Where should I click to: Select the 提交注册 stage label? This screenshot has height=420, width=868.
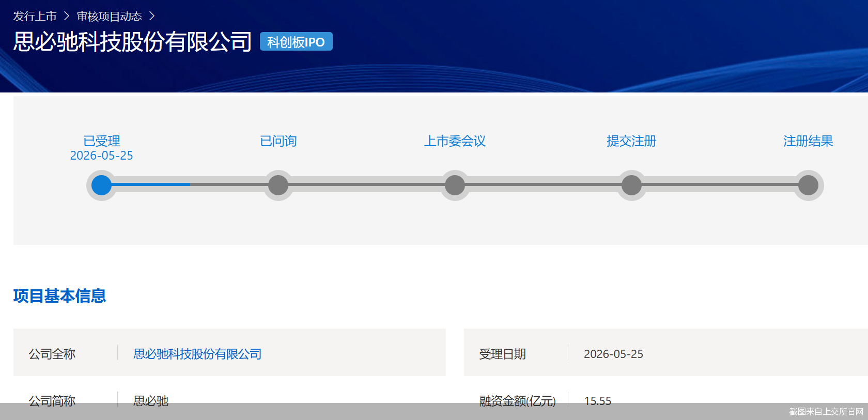point(631,141)
